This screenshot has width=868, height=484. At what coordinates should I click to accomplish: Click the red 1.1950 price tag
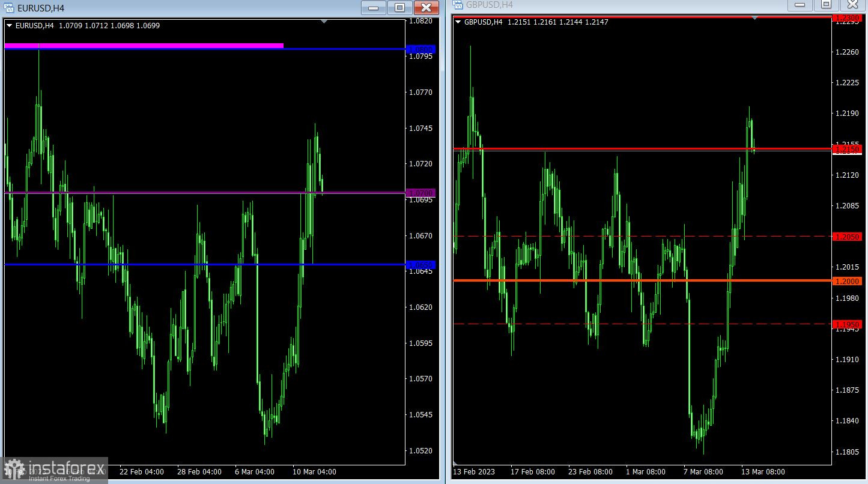[x=847, y=324]
